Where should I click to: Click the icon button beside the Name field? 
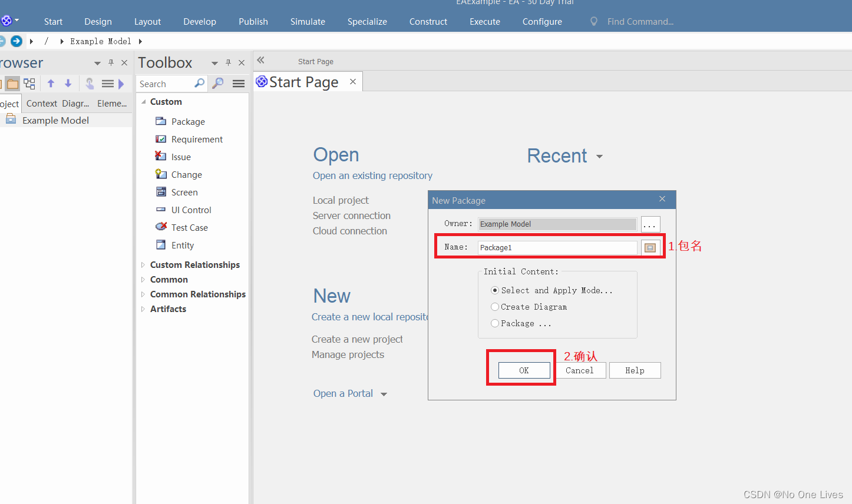[x=650, y=248]
